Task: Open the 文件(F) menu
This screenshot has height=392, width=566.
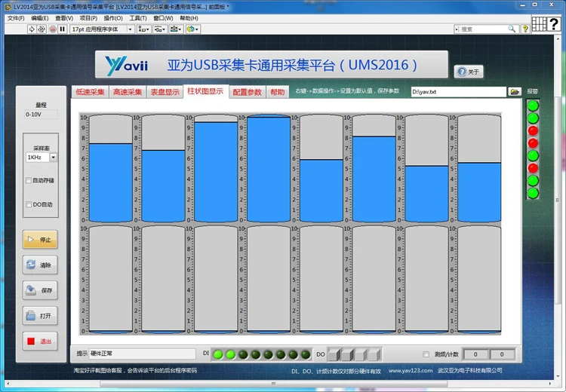Action: point(16,18)
